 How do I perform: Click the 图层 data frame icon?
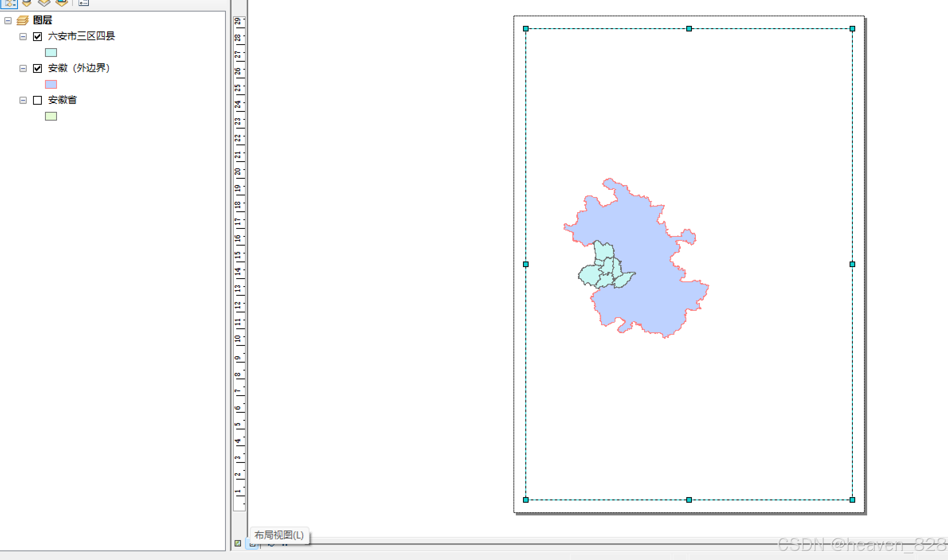coord(23,20)
